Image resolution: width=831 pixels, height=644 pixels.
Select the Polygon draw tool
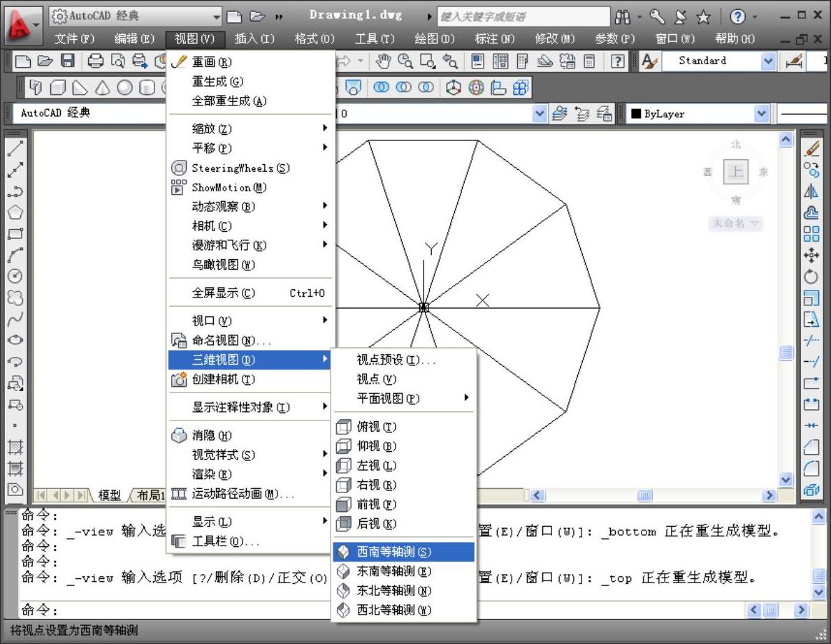(15, 212)
